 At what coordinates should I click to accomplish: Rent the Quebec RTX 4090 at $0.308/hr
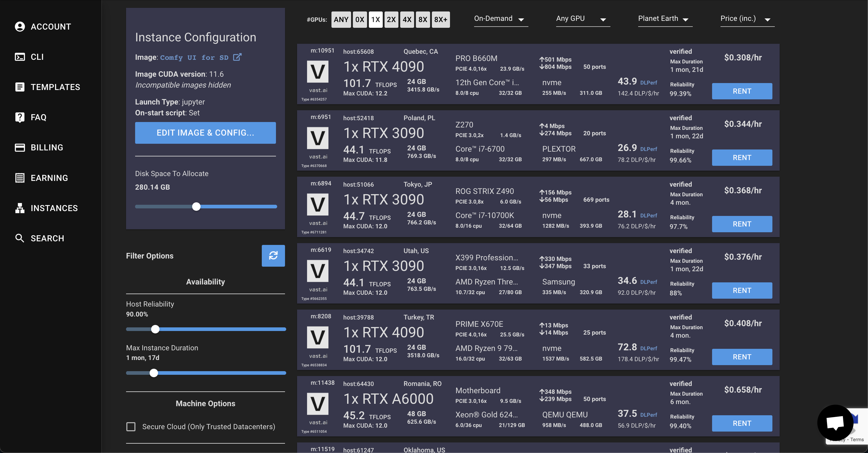click(742, 91)
